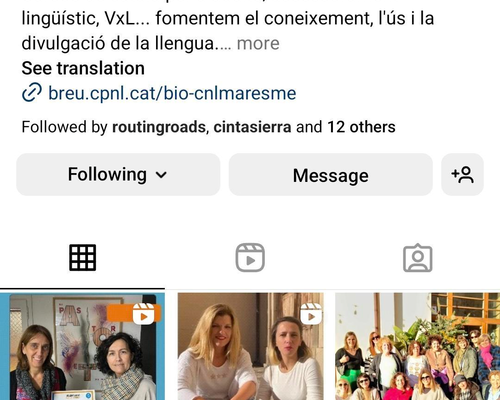Tap the reel badge on first post thumbnail
Image resolution: width=500 pixels, height=400 pixels.
(143, 314)
